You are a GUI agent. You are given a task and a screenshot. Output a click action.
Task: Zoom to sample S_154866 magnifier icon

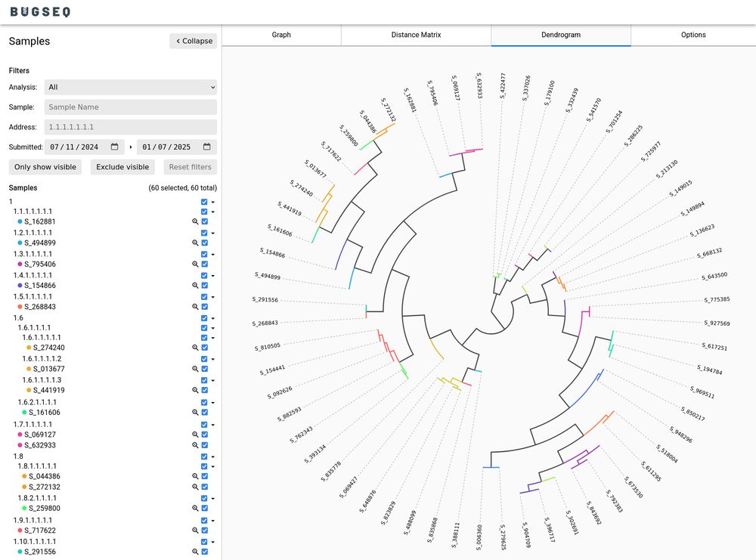pyautogui.click(x=195, y=286)
